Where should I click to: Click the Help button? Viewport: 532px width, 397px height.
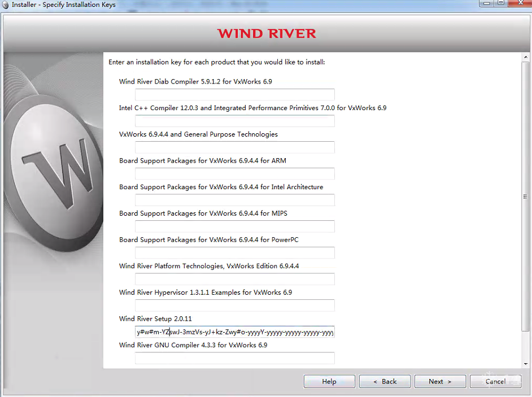329,381
